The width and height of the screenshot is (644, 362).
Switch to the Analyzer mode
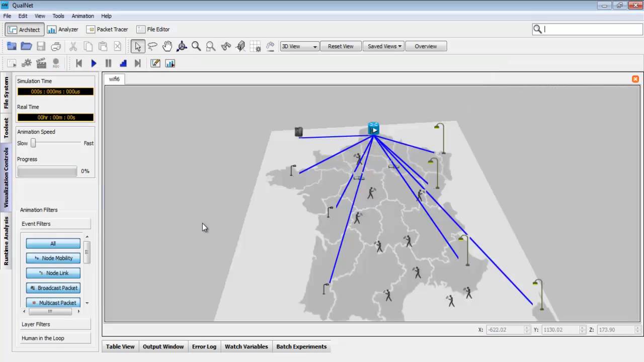63,30
